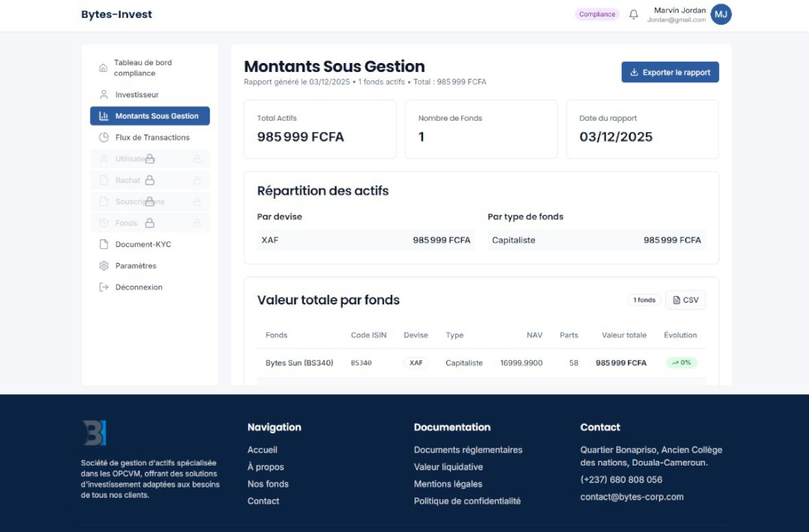
Task: Download the CSV of funds
Action: click(685, 300)
